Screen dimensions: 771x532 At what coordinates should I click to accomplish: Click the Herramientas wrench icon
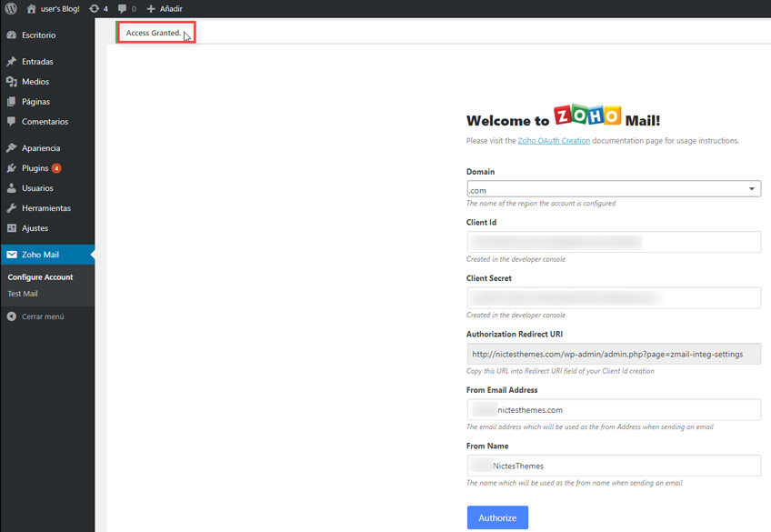[x=12, y=208]
